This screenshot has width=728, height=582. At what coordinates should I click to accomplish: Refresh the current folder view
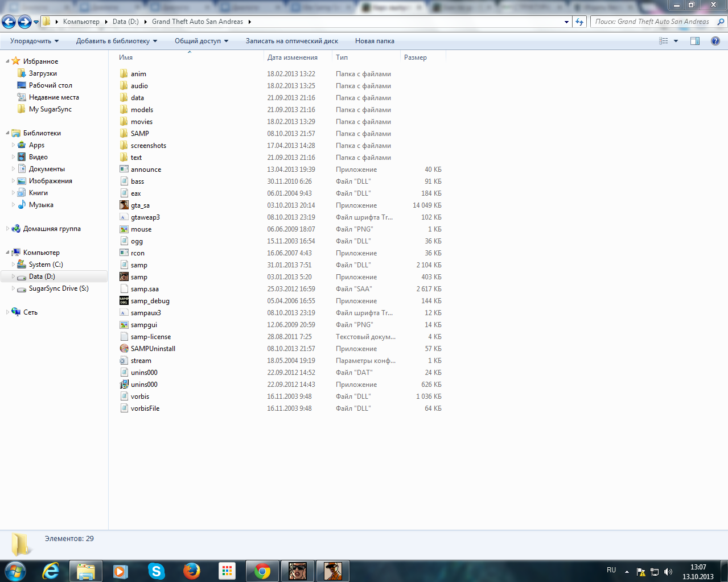pyautogui.click(x=579, y=22)
